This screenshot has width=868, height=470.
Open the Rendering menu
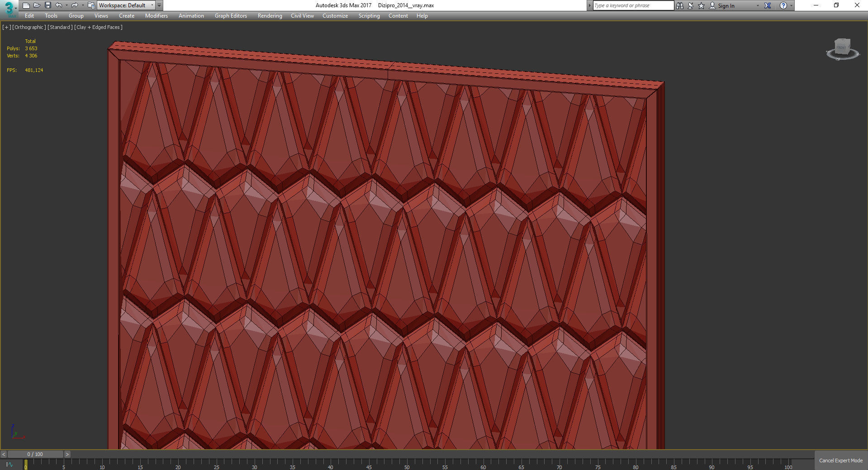click(270, 16)
